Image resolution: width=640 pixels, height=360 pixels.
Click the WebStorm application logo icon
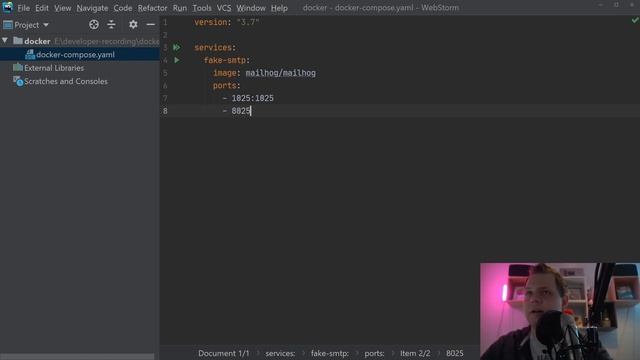[x=7, y=7]
